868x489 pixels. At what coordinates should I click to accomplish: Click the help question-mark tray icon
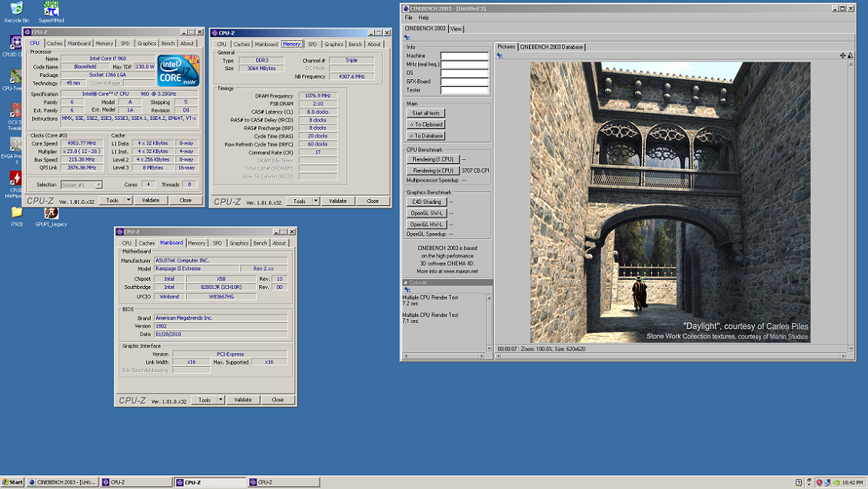coord(798,482)
